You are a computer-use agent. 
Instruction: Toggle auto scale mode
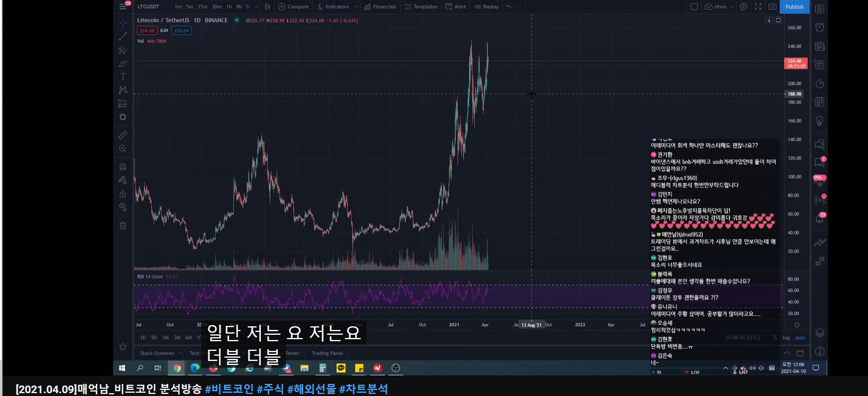click(x=800, y=338)
